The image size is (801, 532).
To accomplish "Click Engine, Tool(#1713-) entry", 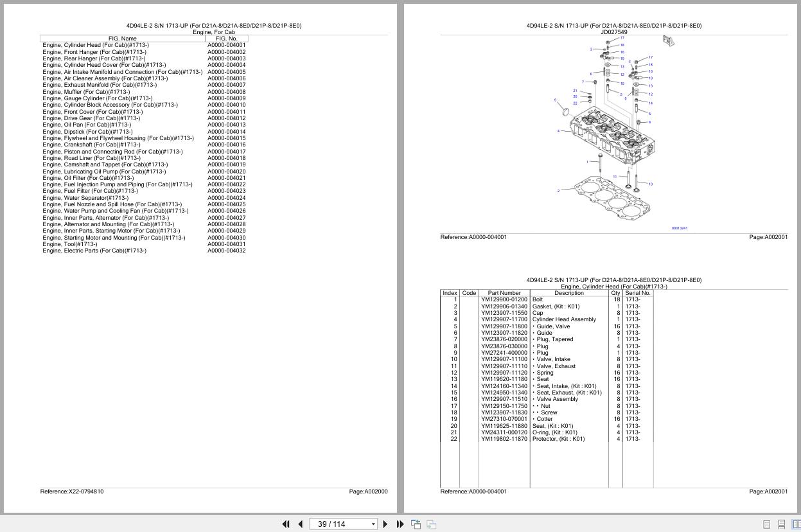I will [70, 244].
